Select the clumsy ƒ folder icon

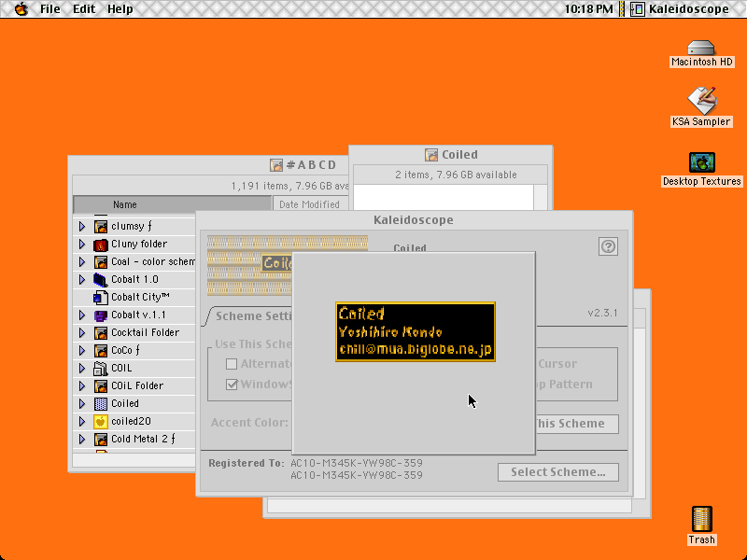point(101,226)
